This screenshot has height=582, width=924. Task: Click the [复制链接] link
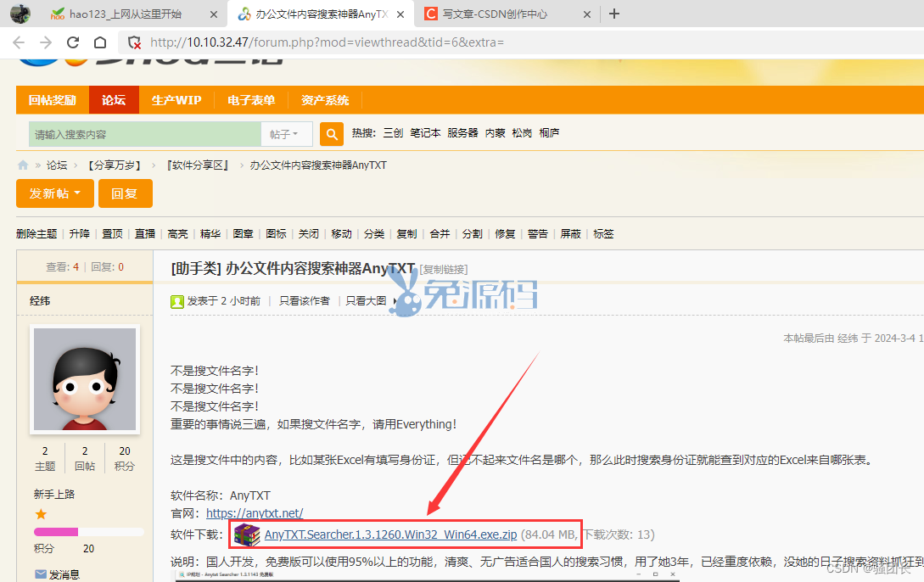tap(444, 270)
